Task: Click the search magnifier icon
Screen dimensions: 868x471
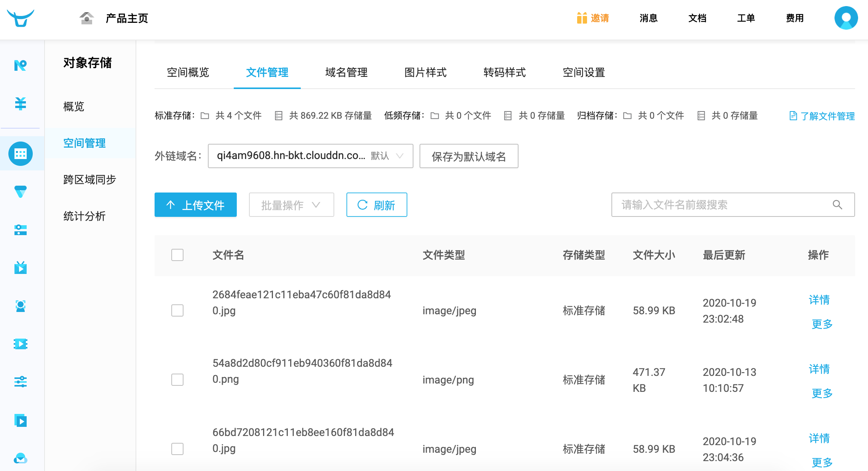Action: point(837,205)
